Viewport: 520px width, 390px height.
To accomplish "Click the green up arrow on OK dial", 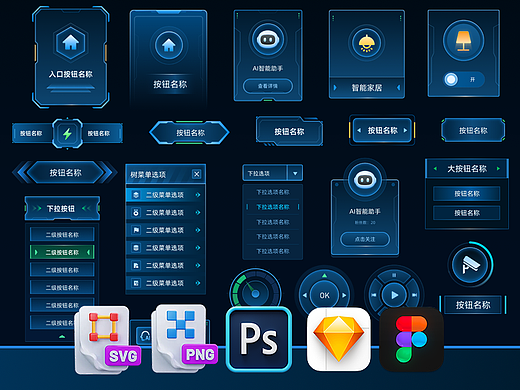I will [x=324, y=275].
